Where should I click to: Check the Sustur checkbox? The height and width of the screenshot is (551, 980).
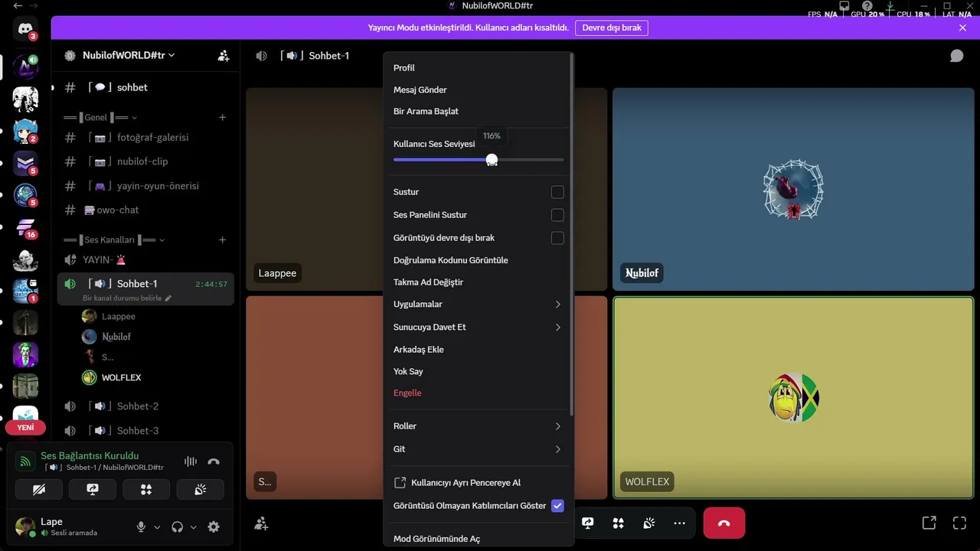[x=557, y=192]
